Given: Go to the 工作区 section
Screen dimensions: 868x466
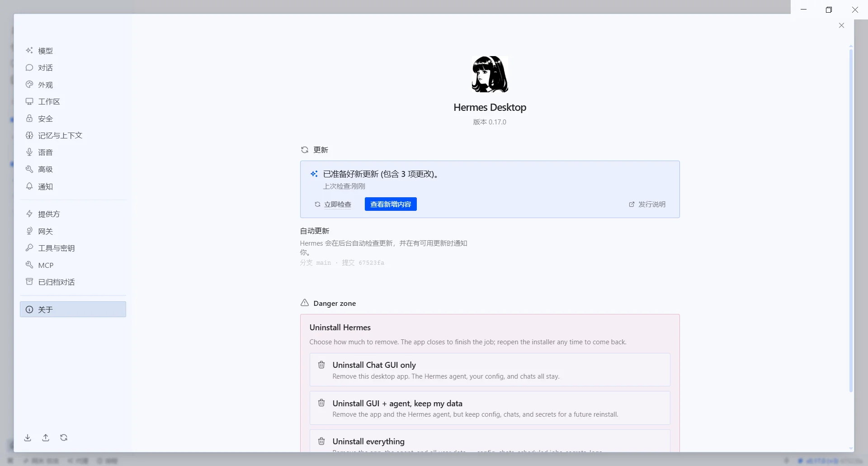Looking at the screenshot, I should coord(73,101).
